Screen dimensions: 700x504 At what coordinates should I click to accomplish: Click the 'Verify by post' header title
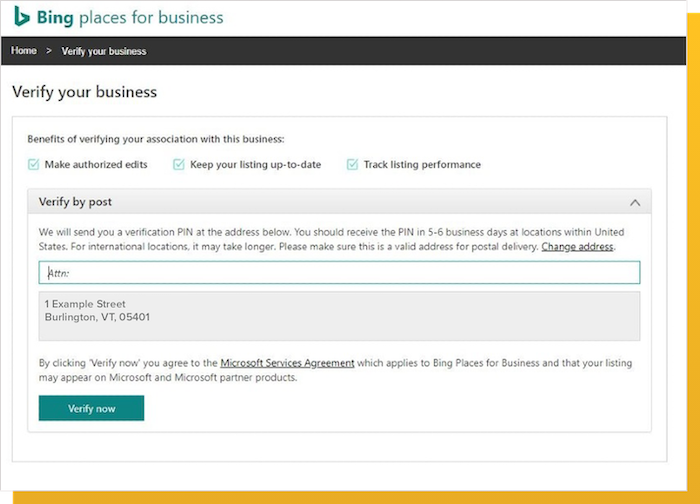coord(75,202)
